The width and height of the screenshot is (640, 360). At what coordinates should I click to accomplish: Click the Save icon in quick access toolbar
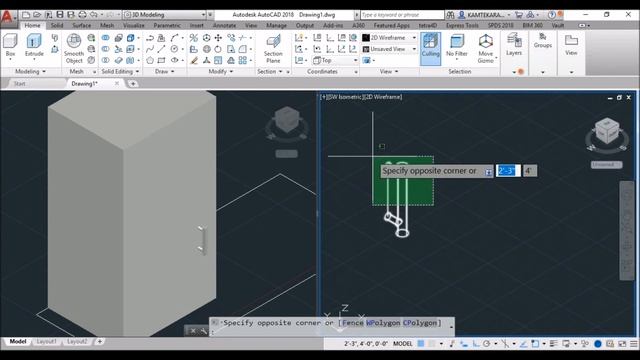coord(60,14)
